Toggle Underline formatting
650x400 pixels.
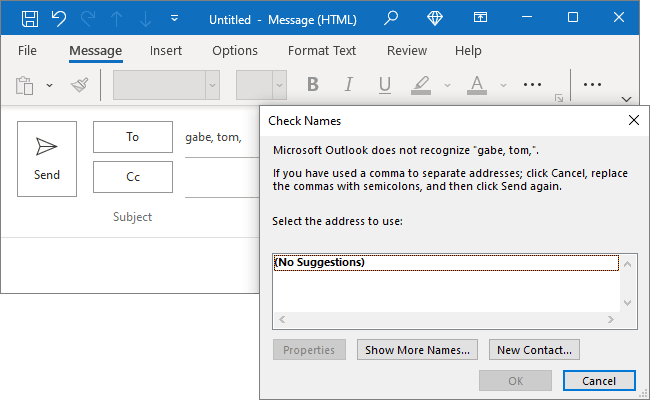click(385, 85)
